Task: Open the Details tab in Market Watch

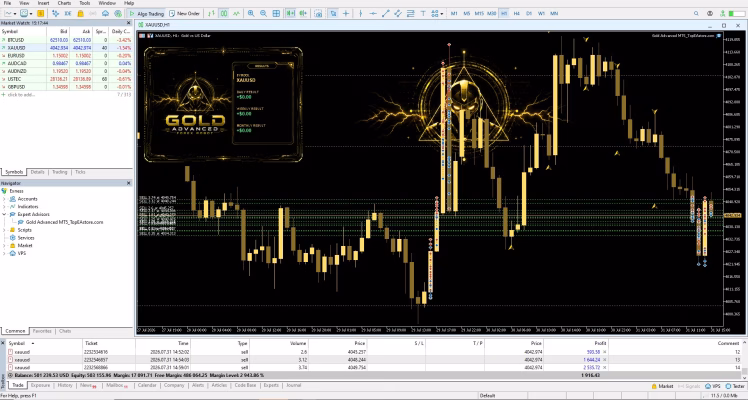Action: click(x=38, y=172)
